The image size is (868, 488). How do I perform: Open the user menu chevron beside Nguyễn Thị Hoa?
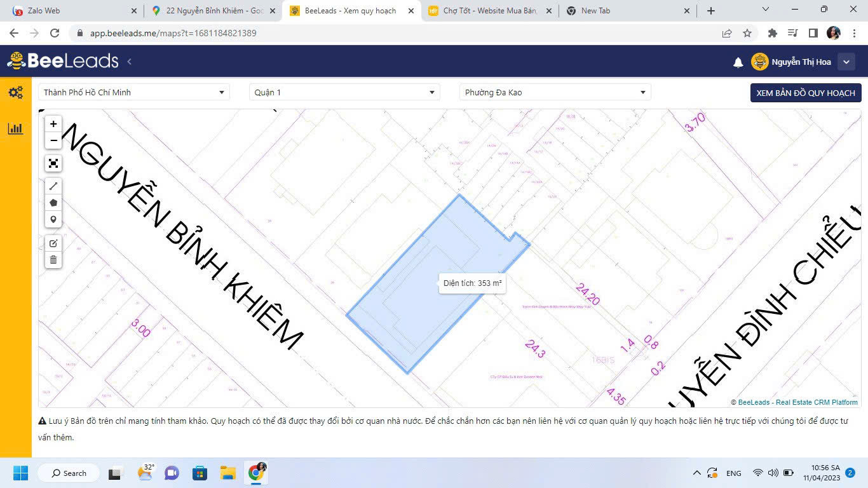[846, 62]
